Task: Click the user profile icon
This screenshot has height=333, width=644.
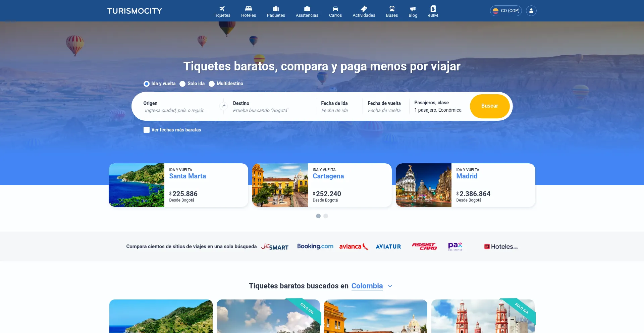Action: [x=531, y=11]
